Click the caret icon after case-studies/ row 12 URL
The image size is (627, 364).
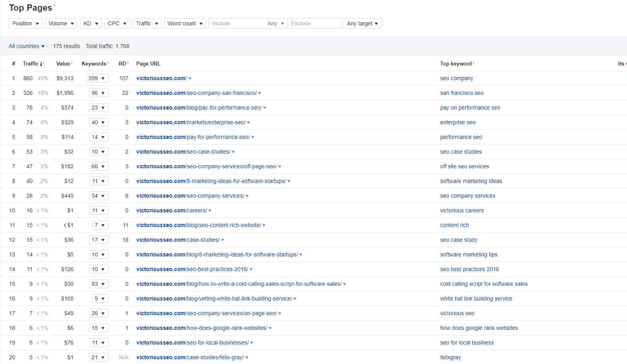223,240
